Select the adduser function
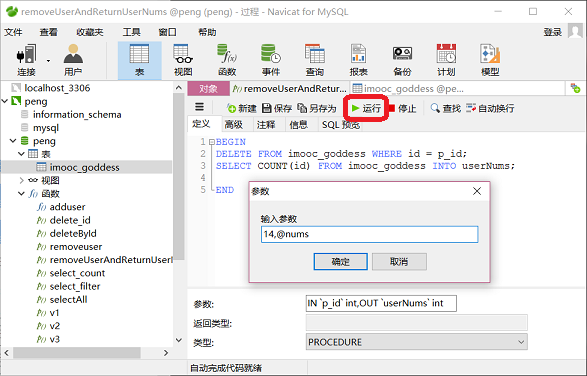The height and width of the screenshot is (376, 587). [x=67, y=207]
